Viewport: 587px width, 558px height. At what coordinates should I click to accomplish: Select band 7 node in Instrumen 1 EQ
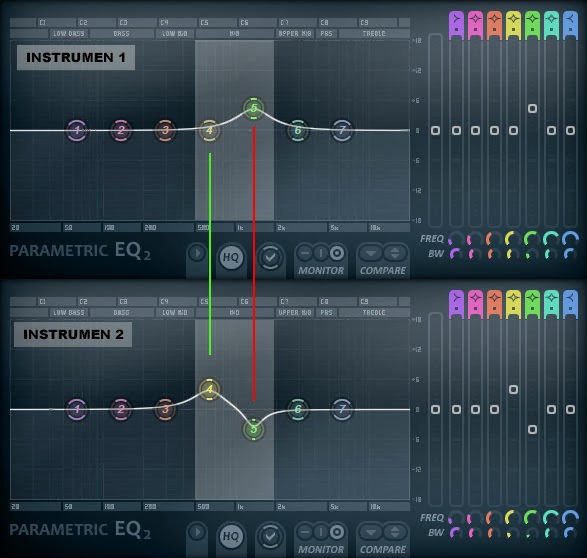tap(342, 130)
